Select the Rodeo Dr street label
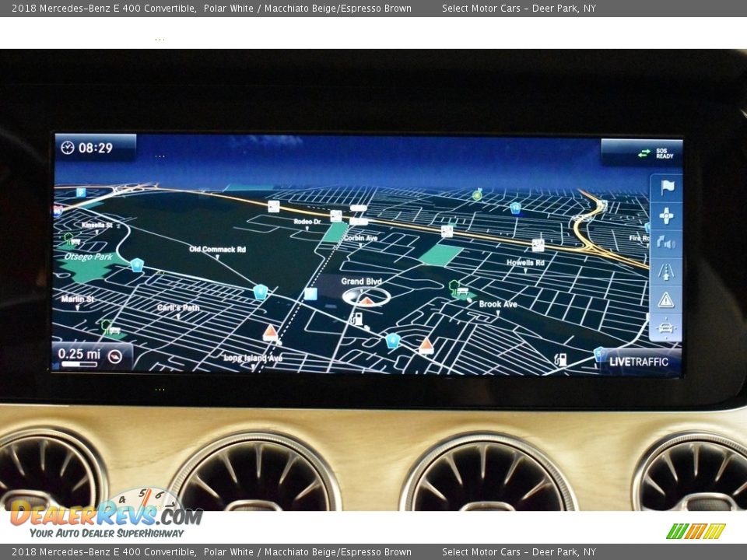747x560 pixels. pyautogui.click(x=307, y=222)
